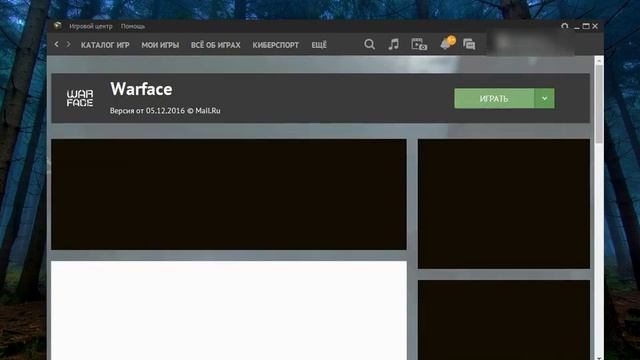Open the Помощь menu
This screenshot has width=640, height=360.
pyautogui.click(x=133, y=26)
